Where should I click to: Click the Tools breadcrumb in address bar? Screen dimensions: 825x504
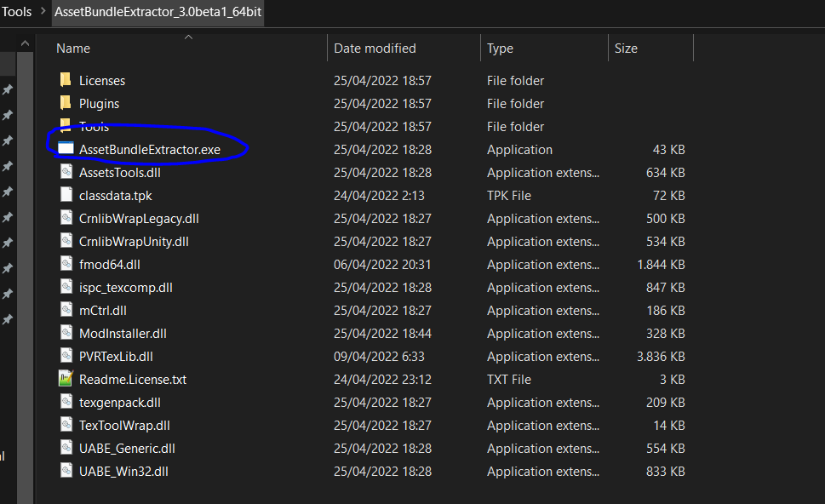pyautogui.click(x=17, y=12)
